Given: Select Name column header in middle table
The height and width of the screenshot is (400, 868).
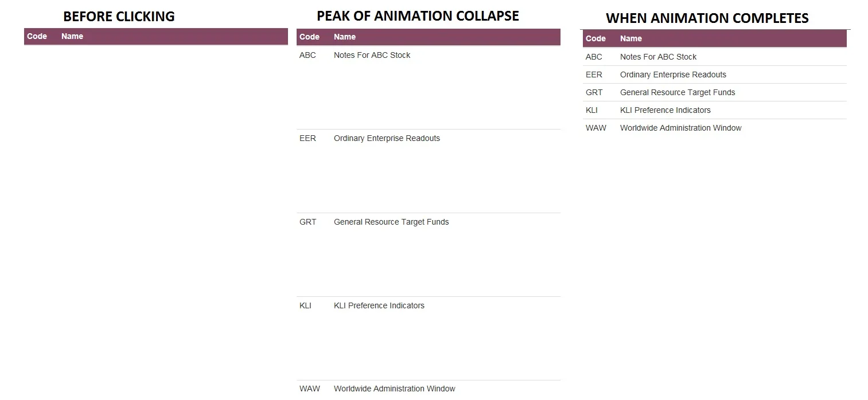Looking at the screenshot, I should coord(345,37).
